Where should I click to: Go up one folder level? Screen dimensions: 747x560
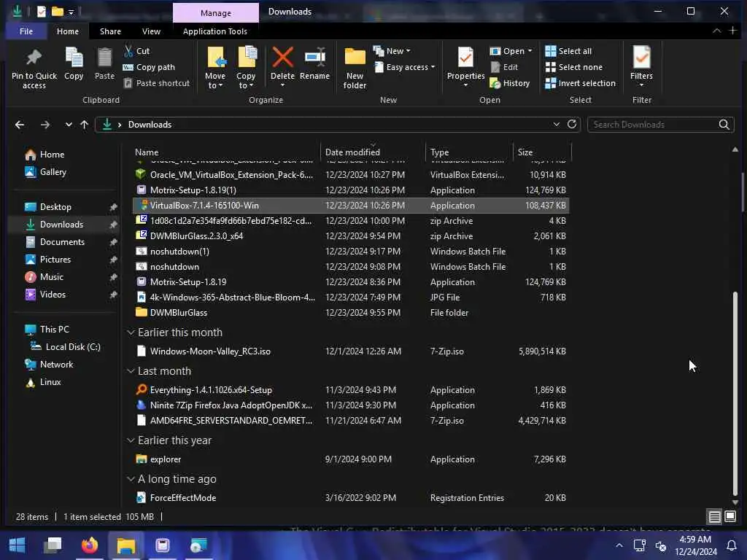pyautogui.click(x=85, y=125)
